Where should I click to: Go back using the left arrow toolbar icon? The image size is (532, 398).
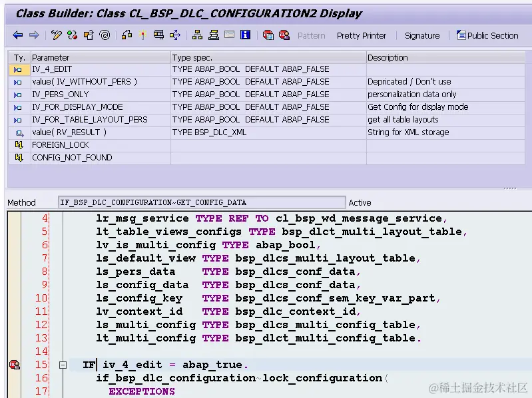click(x=17, y=35)
